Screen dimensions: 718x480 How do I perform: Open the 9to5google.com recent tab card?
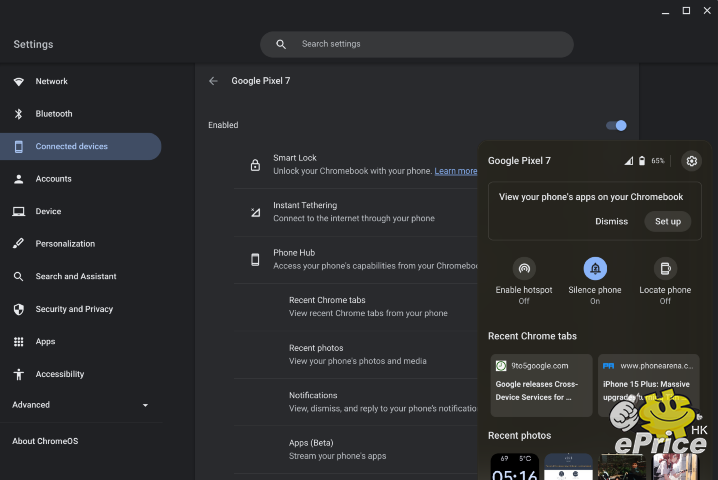541,385
